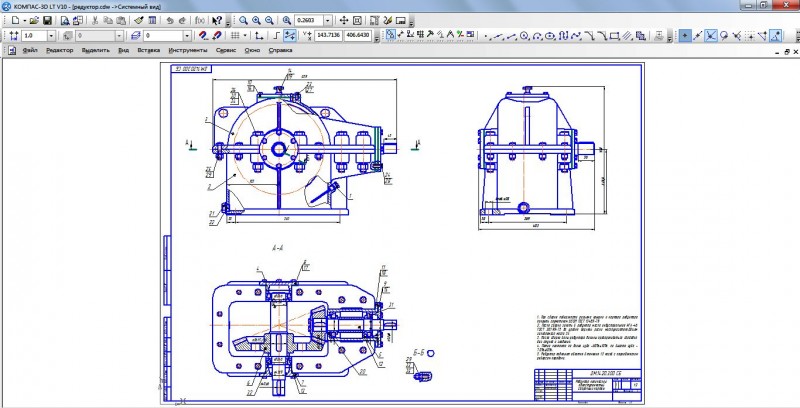
Task: Disable all snaps with the magnet icon
Action: (x=217, y=36)
